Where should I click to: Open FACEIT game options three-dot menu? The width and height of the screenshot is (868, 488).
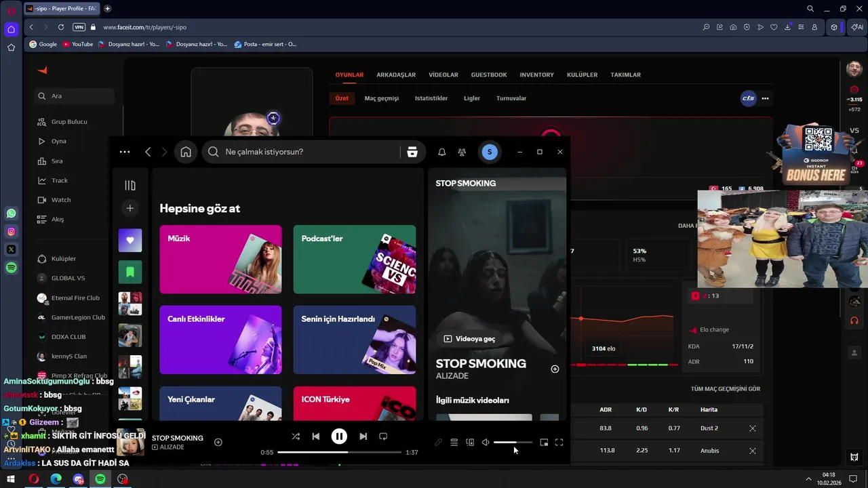pyautogui.click(x=765, y=98)
